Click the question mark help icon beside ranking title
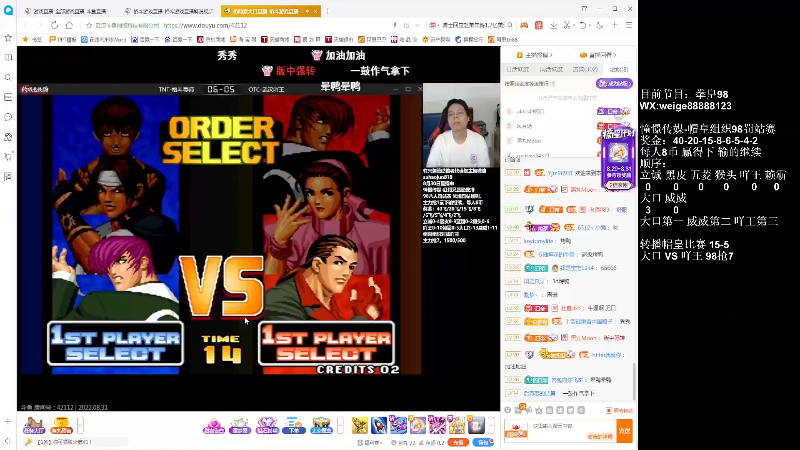Screen dimensions: 800x450 (553, 84)
